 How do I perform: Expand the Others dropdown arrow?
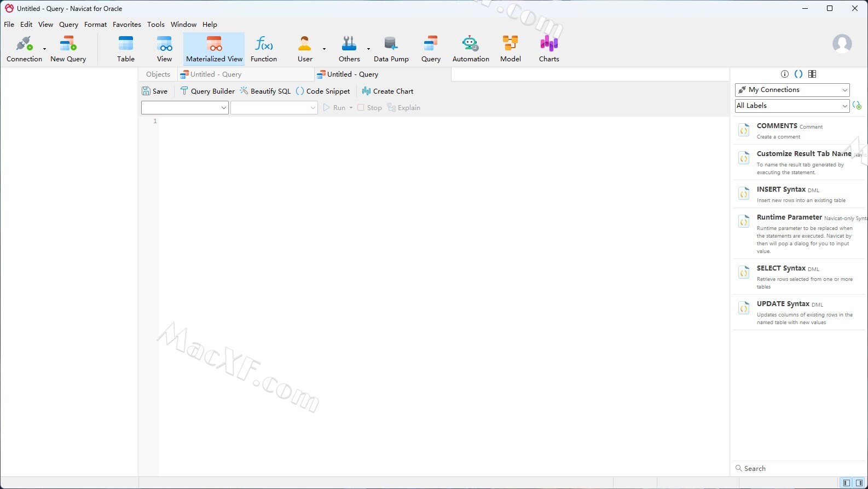point(368,49)
